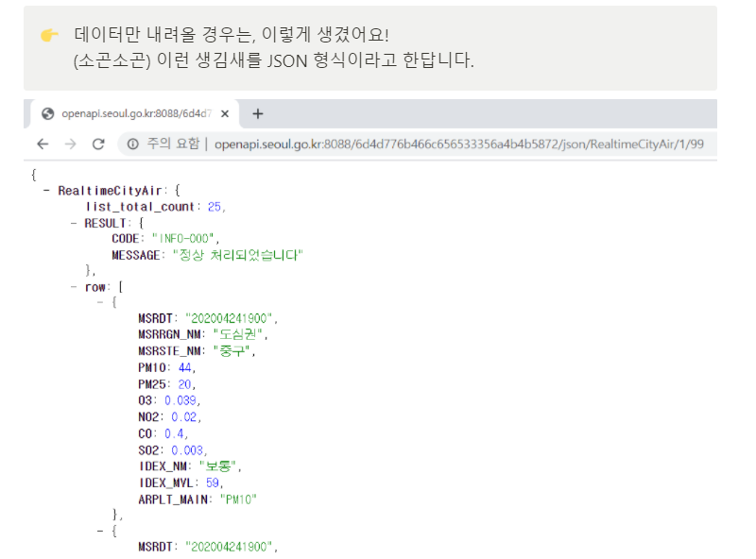Click the NO2 value 0.02

tap(183, 416)
